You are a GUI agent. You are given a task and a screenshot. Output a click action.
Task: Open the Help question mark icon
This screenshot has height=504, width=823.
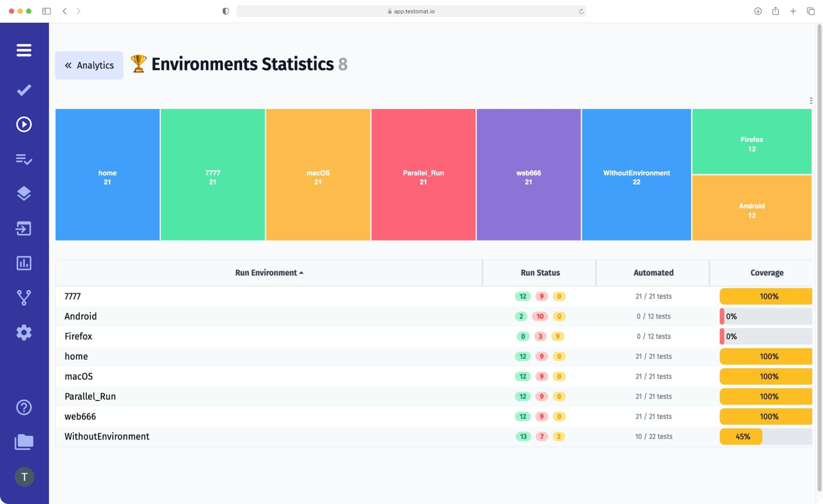(24, 407)
